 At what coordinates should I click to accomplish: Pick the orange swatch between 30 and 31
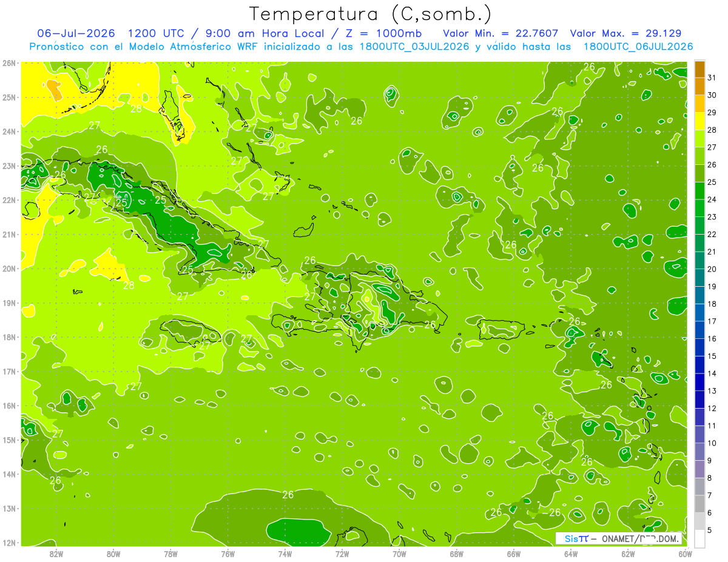point(699,86)
